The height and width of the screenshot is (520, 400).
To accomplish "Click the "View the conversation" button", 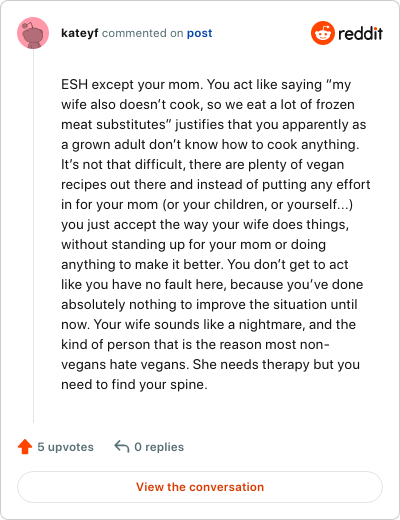I will pyautogui.click(x=200, y=487).
